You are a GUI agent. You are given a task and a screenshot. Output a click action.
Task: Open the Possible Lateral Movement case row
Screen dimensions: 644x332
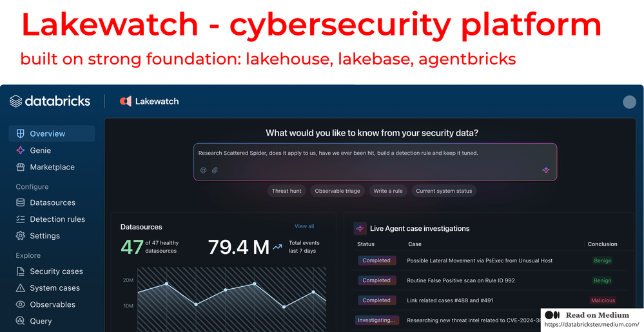(x=480, y=260)
